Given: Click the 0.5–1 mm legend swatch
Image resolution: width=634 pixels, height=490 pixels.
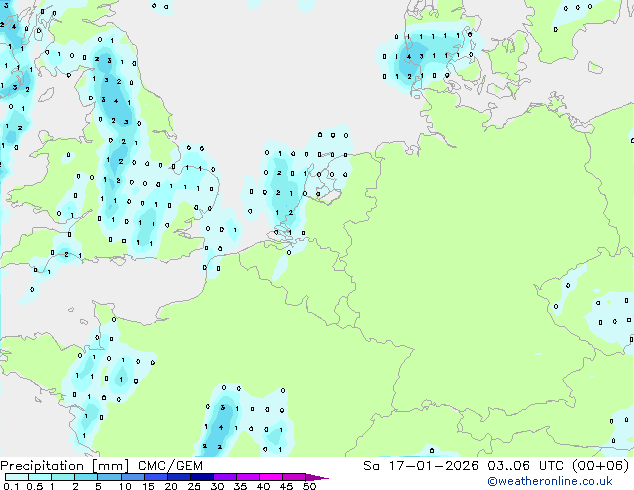Looking at the screenshot, I should pos(40,477).
